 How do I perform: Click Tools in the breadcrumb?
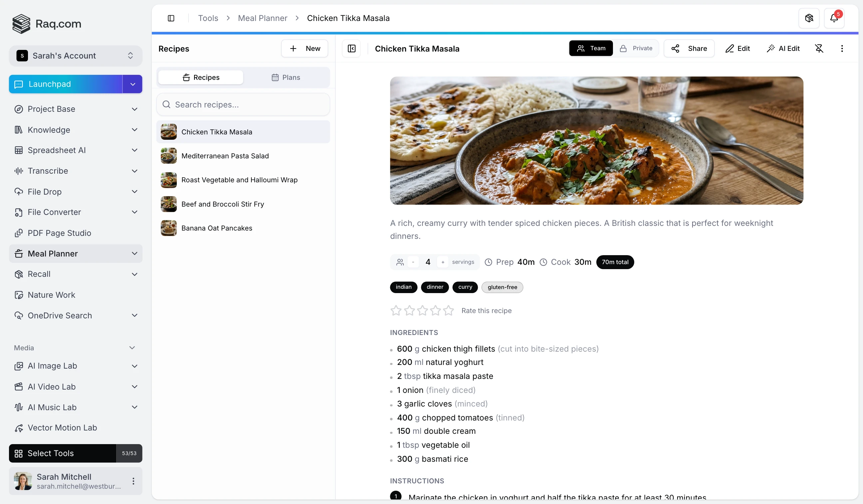[208, 18]
